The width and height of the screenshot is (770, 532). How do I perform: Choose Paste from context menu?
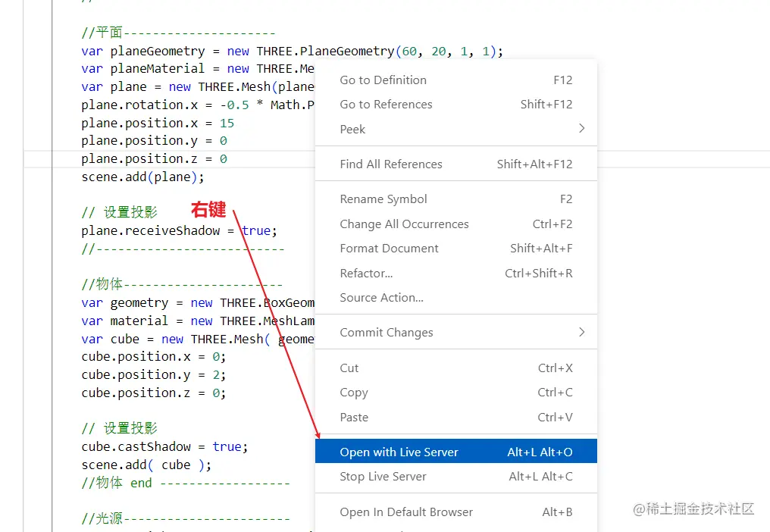455,417
